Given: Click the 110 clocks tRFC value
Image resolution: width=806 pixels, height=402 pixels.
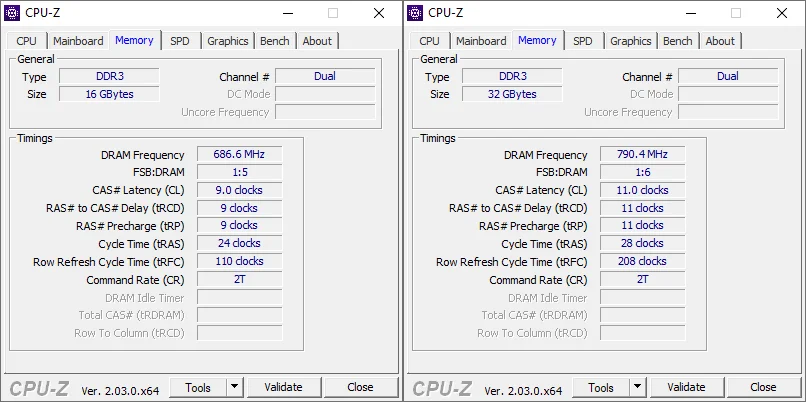Looking at the screenshot, I should pos(240,261).
